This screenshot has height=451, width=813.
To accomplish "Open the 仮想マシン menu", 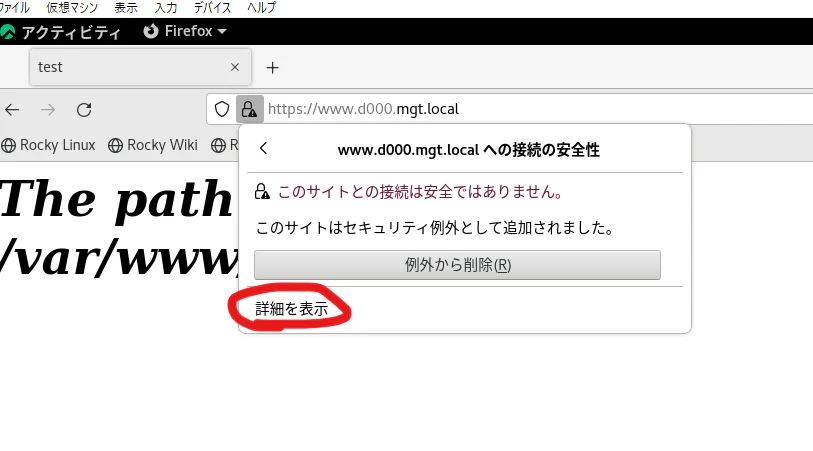I will point(72,7).
